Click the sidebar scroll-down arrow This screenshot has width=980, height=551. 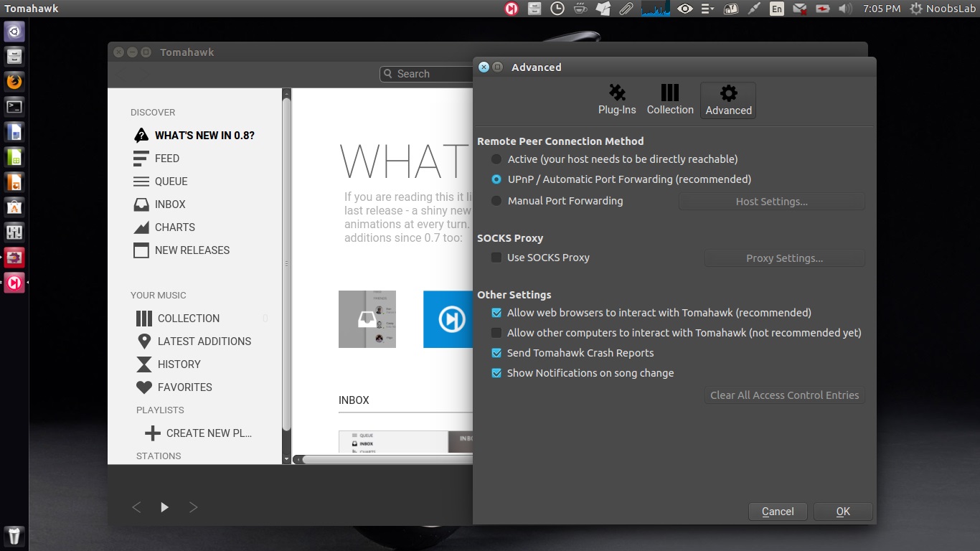(x=287, y=459)
